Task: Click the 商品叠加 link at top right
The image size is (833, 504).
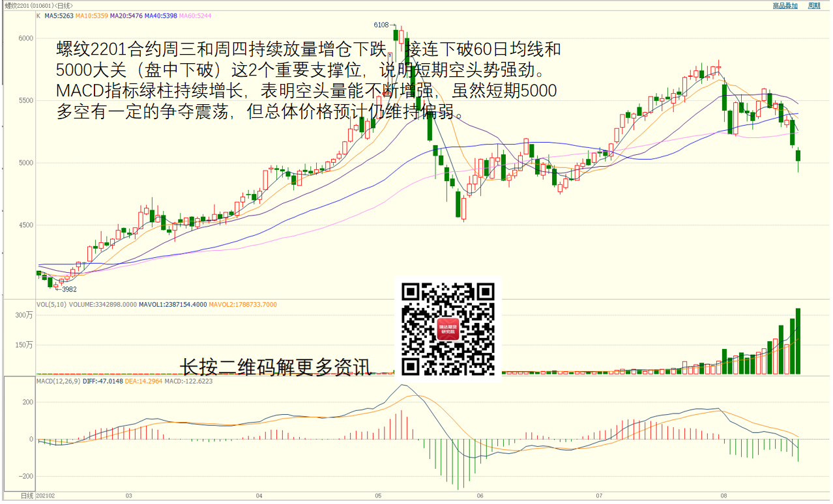Action: (785, 5)
